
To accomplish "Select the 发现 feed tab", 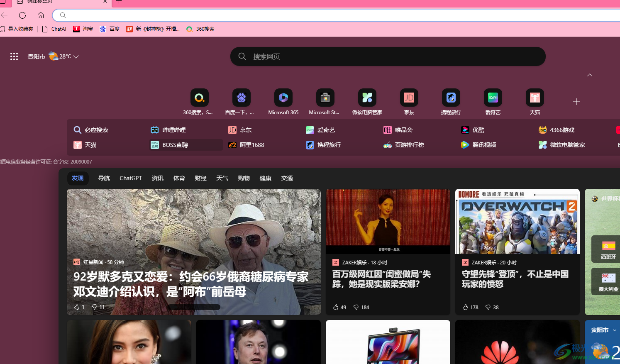I will [78, 178].
